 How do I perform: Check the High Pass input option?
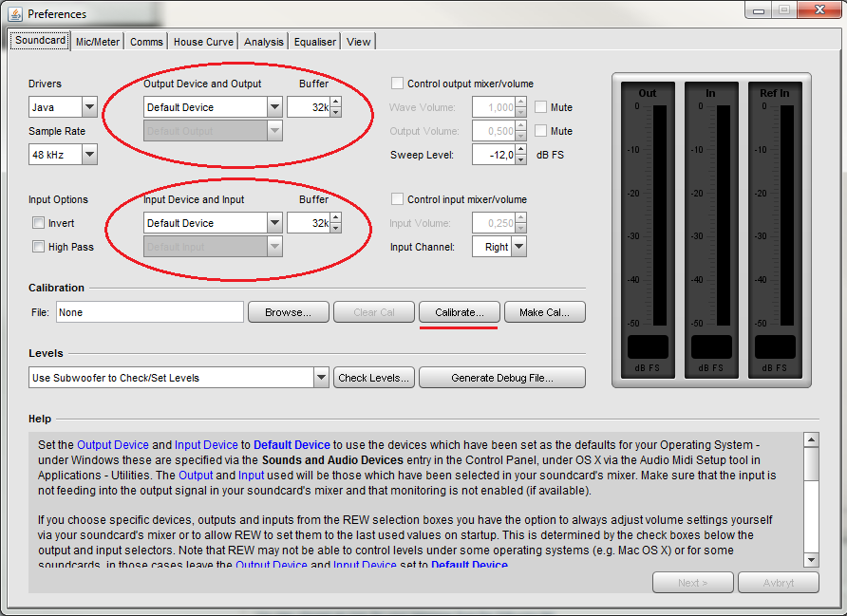coord(38,247)
